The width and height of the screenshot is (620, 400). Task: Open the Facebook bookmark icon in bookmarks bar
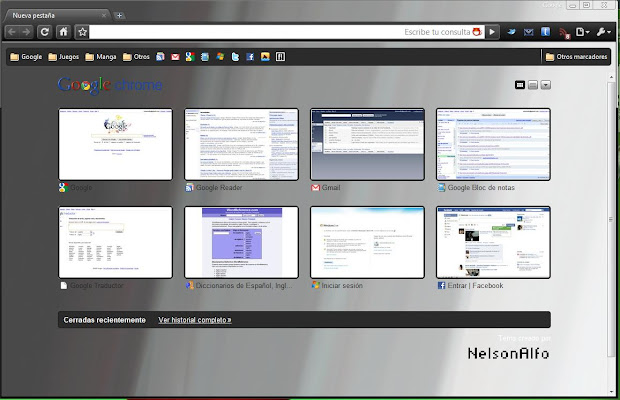tap(251, 57)
